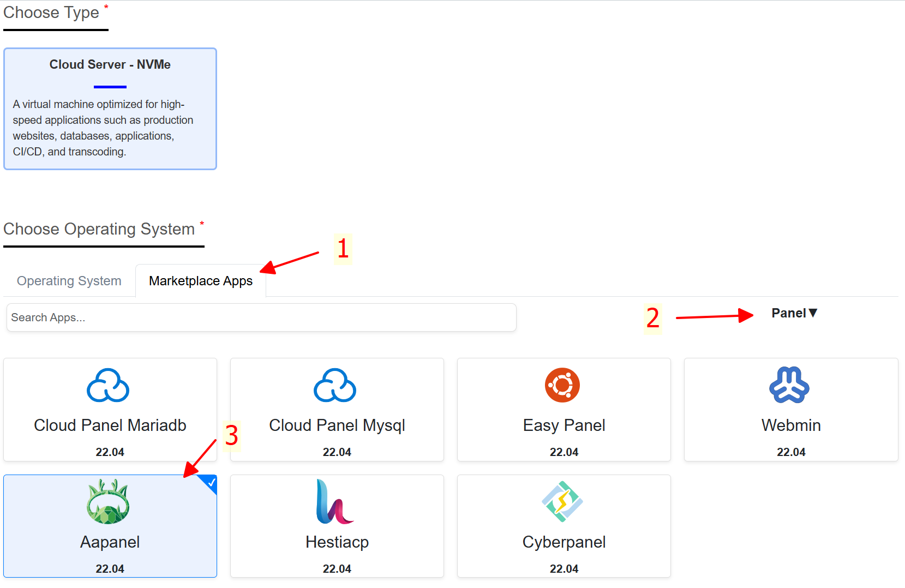Click the Choose Type heading
905x588 pixels.
tap(51, 13)
